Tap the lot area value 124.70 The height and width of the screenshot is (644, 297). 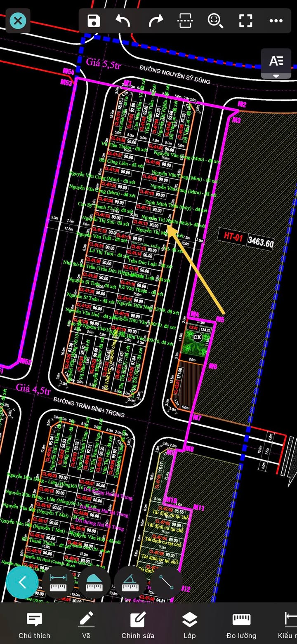point(205,330)
